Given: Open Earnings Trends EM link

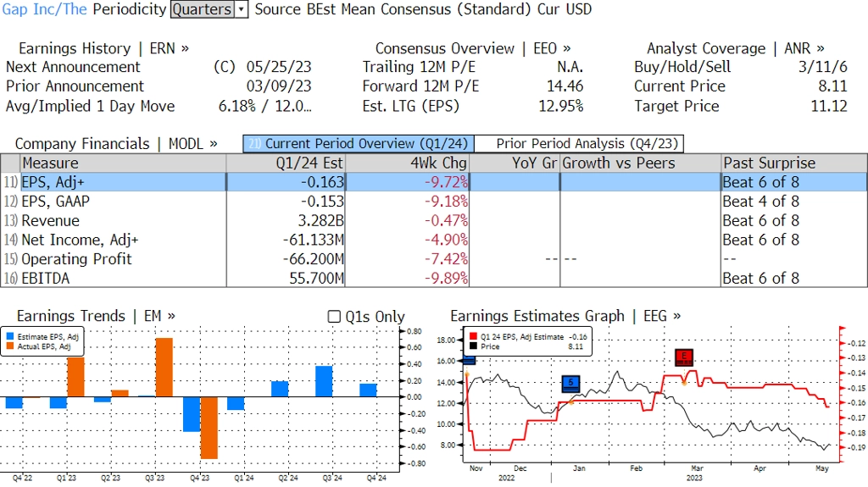Looking at the screenshot, I should (96, 316).
